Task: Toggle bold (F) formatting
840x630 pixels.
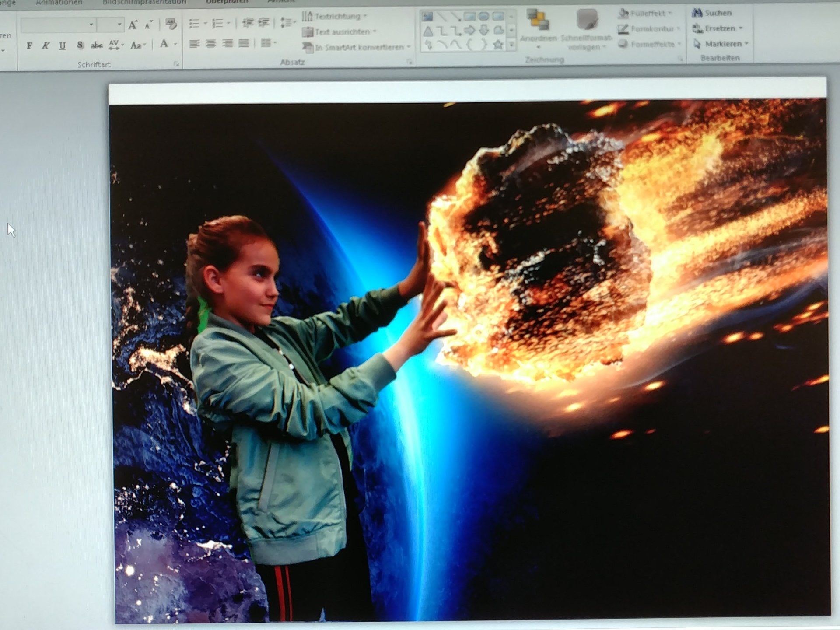Action: tap(29, 45)
